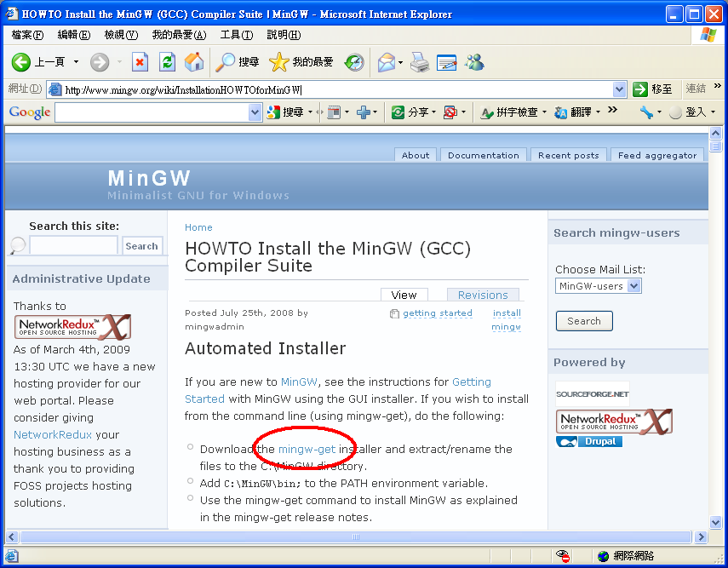Image resolution: width=728 pixels, height=568 pixels.
Task: Click Google toolbar popup blocker icon
Action: pyautogui.click(x=450, y=112)
